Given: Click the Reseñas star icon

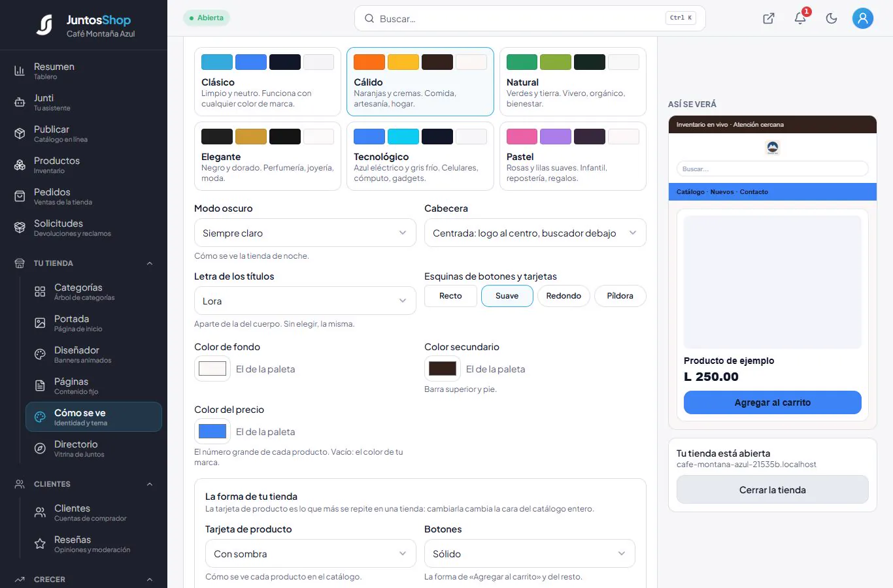Looking at the screenshot, I should 40,544.
